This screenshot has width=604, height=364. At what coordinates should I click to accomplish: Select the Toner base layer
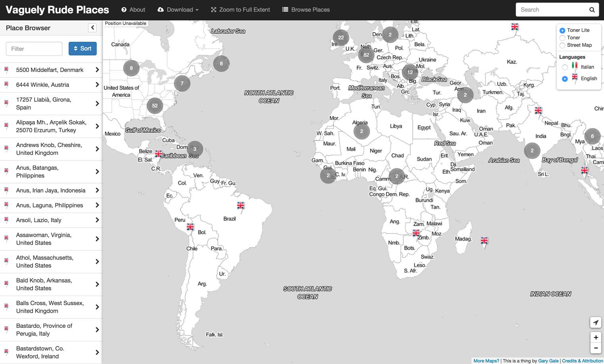tap(562, 38)
